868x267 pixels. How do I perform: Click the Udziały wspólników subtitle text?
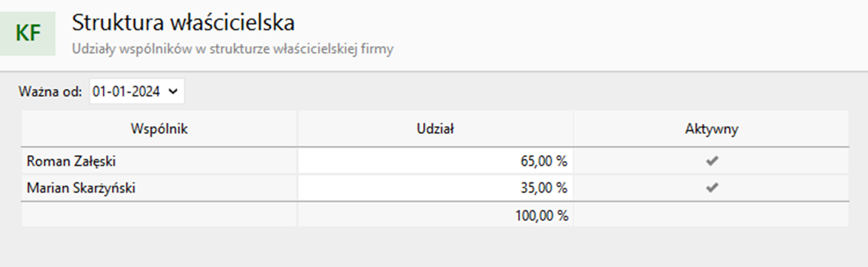[233, 49]
